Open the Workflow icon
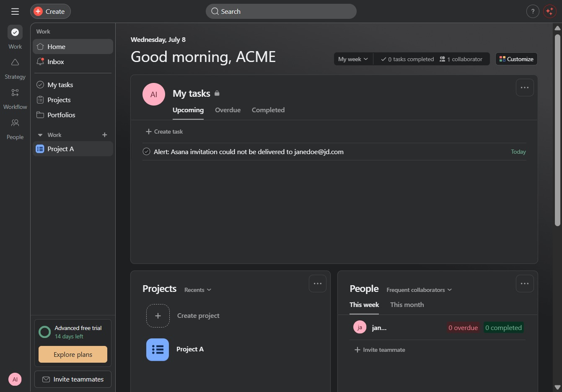The height and width of the screenshot is (392, 562). tap(15, 93)
